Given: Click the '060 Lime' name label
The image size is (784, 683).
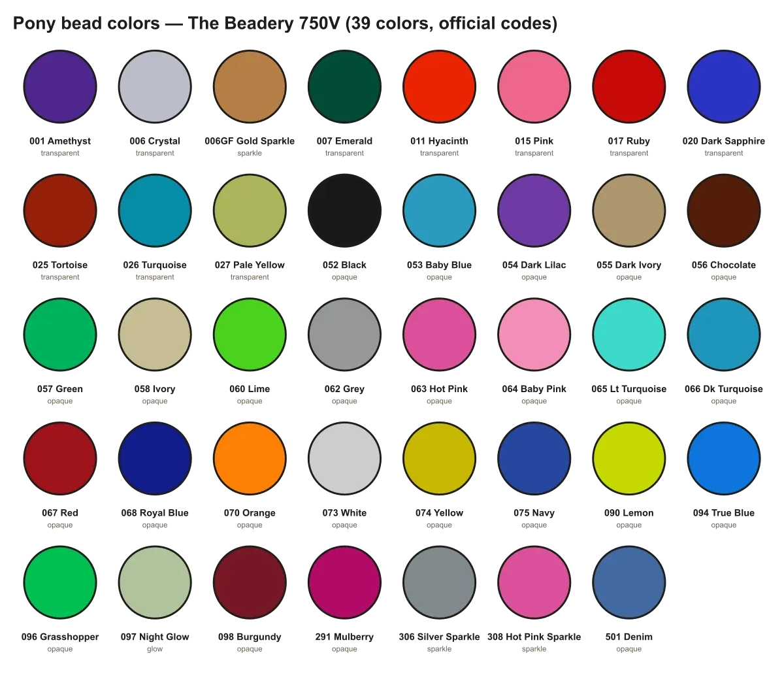Looking at the screenshot, I should [250, 389].
